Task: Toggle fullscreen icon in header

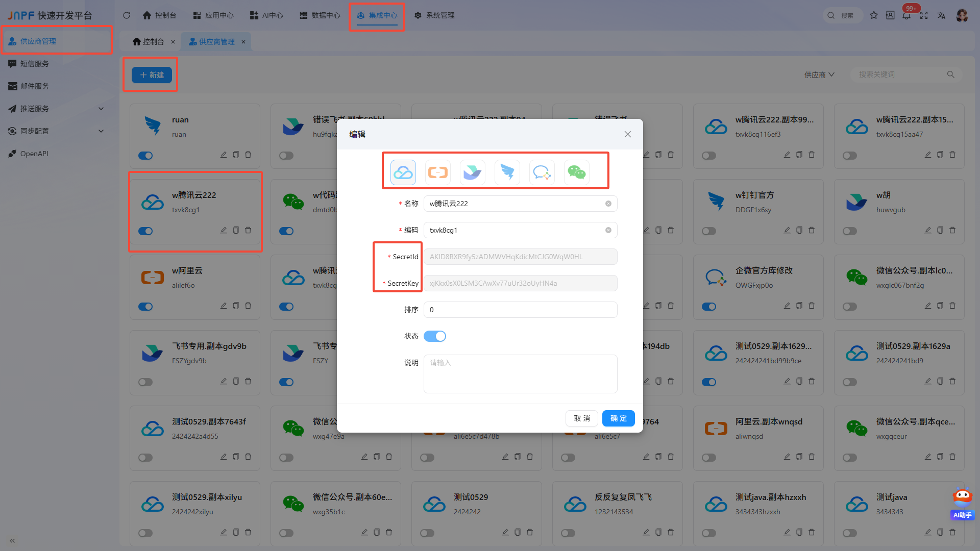Action: 924,15
